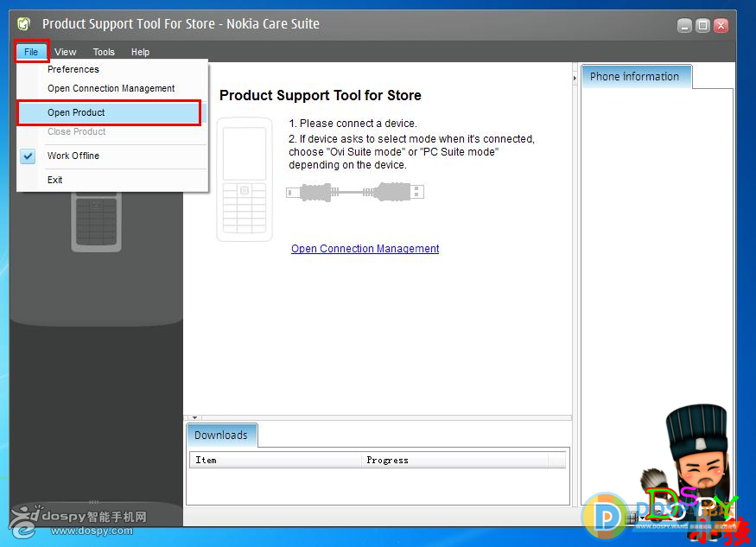Open the Help menu
The width and height of the screenshot is (756, 547).
140,52
